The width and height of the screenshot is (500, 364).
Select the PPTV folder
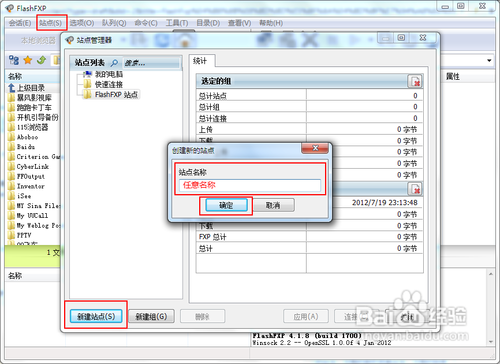24,235
